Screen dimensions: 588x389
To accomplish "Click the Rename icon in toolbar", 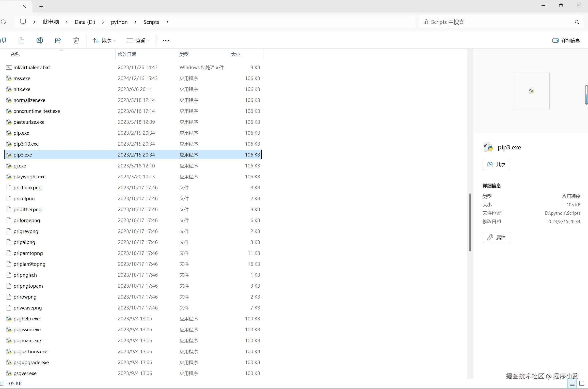I will (x=40, y=40).
